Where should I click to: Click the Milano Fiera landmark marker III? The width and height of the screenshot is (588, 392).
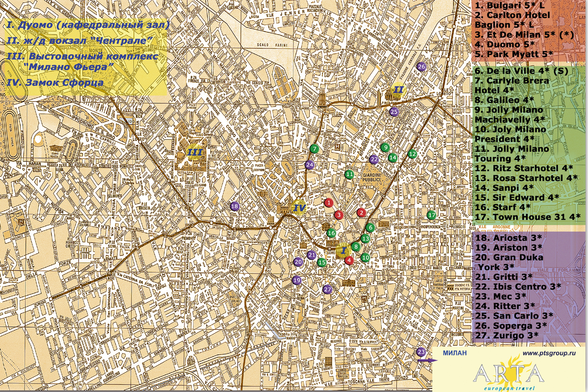pos(194,152)
